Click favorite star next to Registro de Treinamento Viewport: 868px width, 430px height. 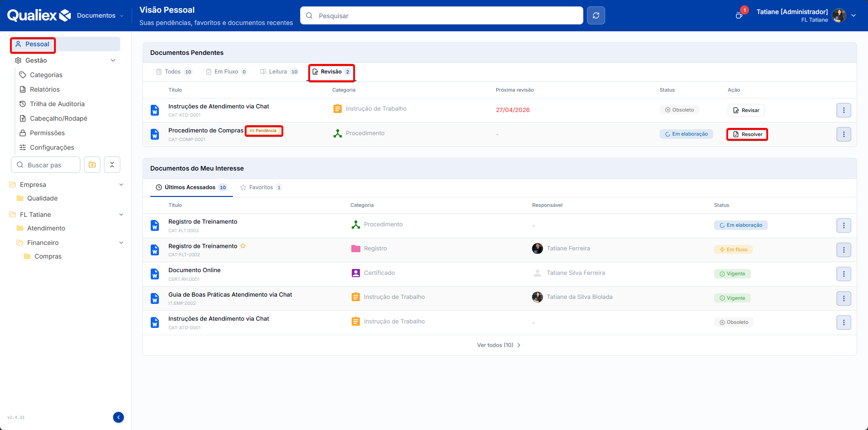[243, 246]
